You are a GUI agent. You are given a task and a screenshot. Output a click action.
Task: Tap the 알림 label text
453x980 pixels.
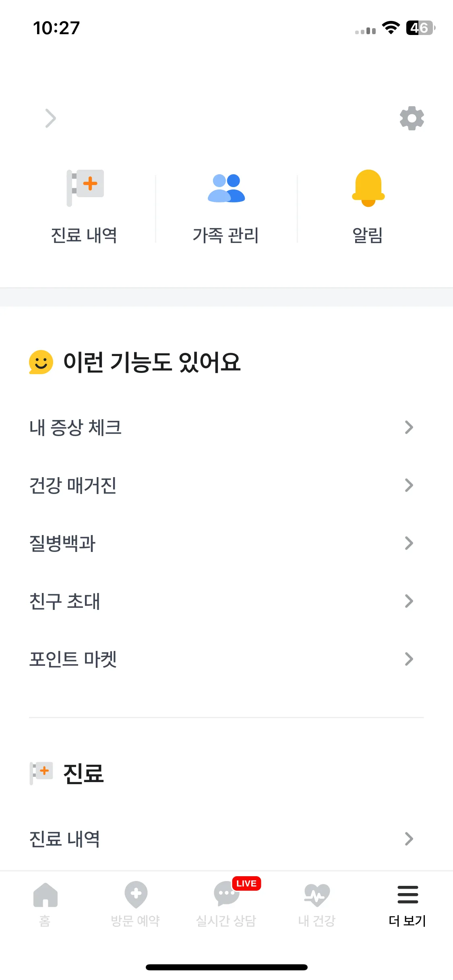click(x=367, y=235)
